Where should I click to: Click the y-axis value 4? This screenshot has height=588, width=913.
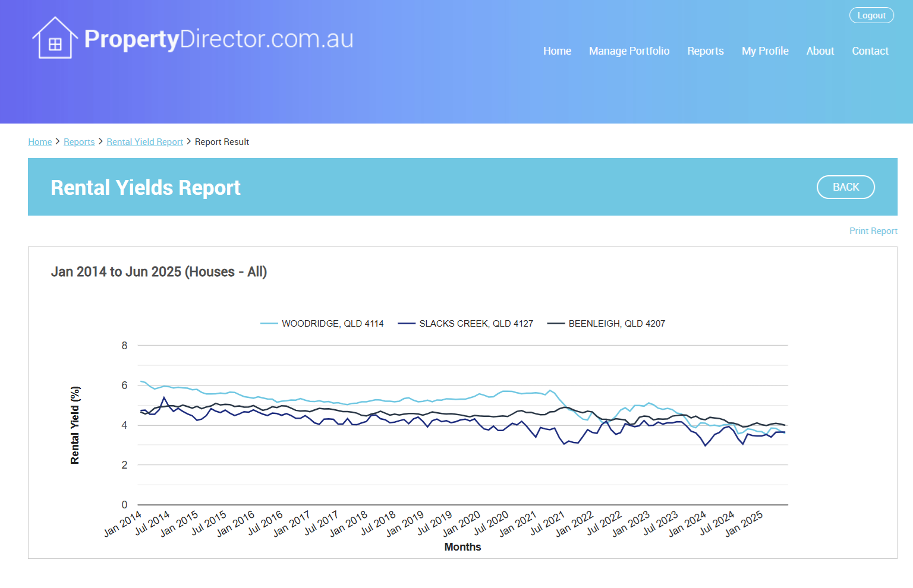tap(124, 425)
